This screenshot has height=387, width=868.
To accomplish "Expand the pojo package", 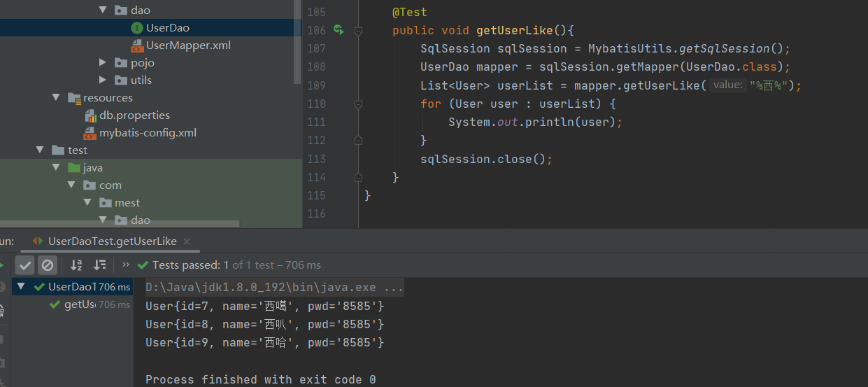I will click(x=103, y=62).
